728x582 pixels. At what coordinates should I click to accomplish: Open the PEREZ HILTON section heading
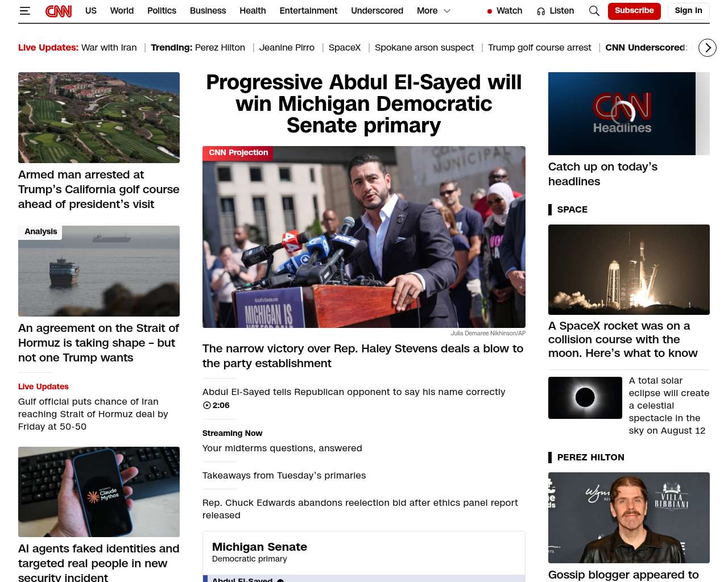tap(591, 458)
